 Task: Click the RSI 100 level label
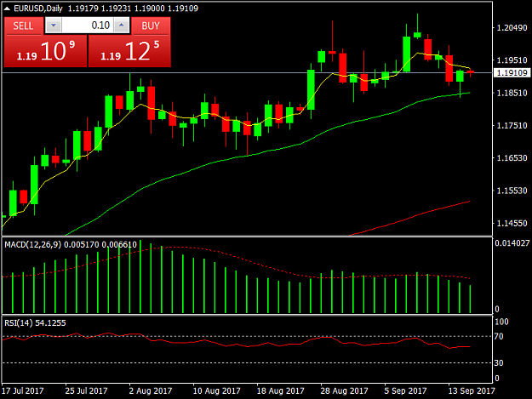tap(501, 322)
